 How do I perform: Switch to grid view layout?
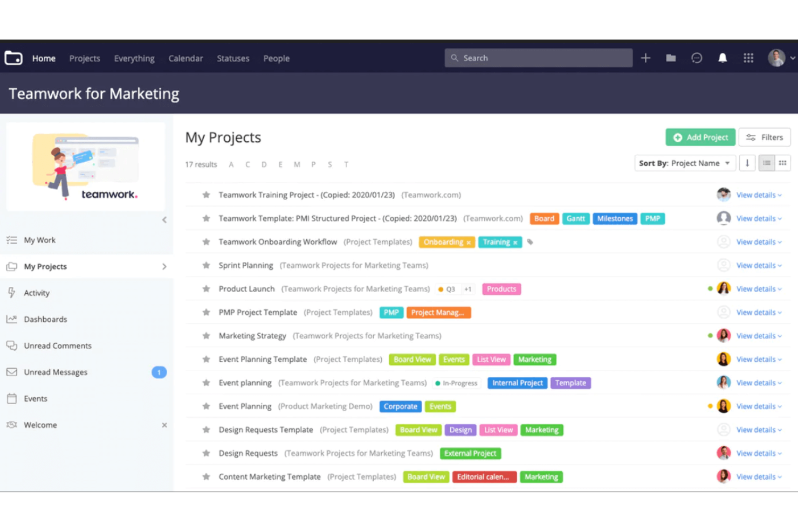click(x=782, y=163)
